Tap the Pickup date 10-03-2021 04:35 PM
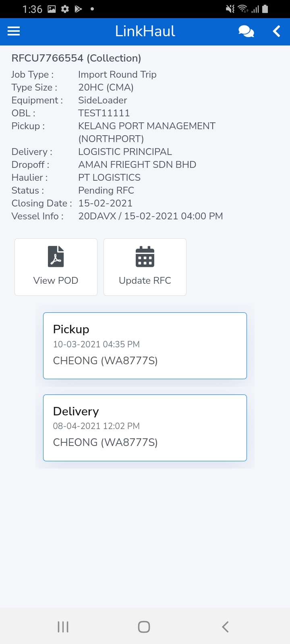Viewport: 290px width, 644px height. pos(96,345)
